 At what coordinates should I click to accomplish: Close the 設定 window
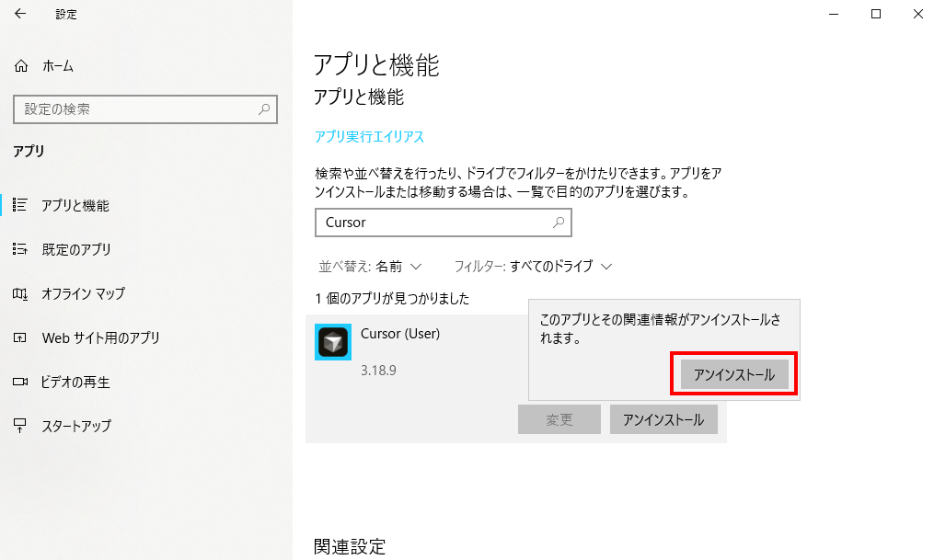pyautogui.click(x=918, y=14)
